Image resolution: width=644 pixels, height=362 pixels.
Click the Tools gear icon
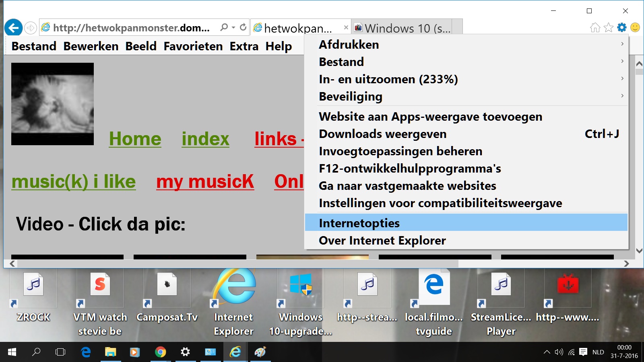(622, 27)
